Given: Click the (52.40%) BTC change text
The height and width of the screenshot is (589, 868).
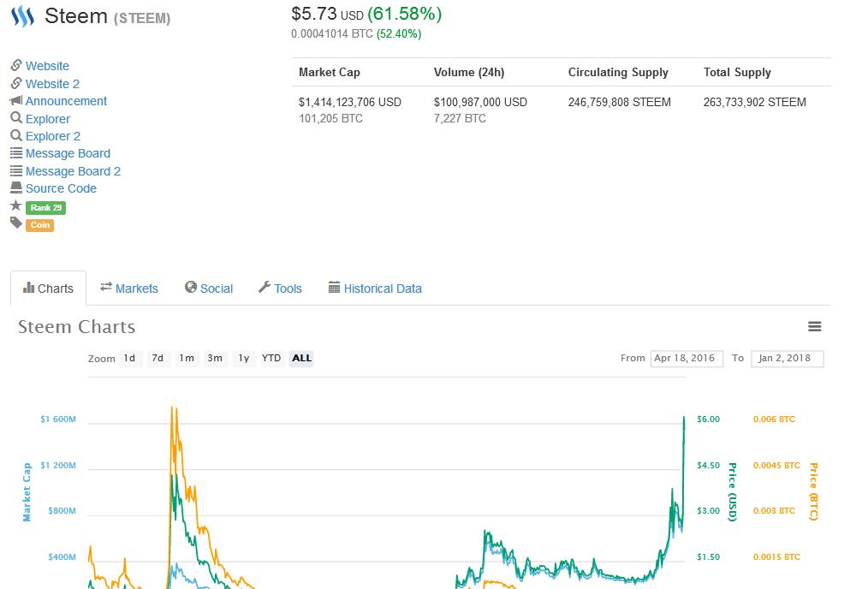Looking at the screenshot, I should tap(399, 33).
